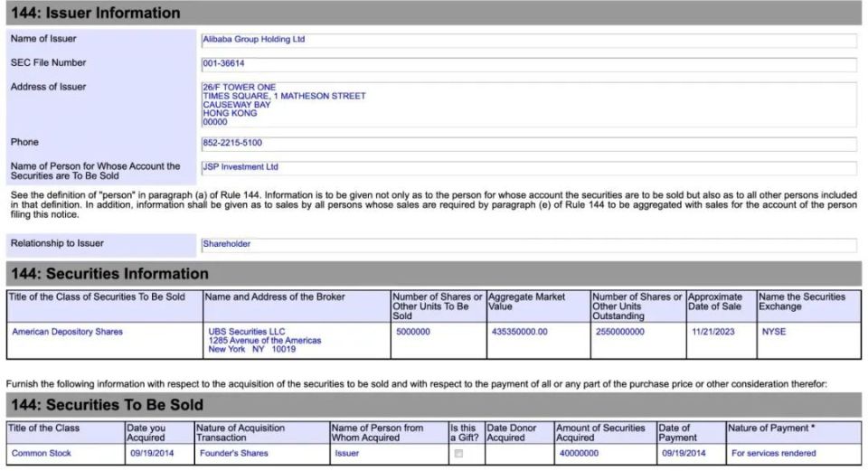Select the '144: Securities Information' header
The height and width of the screenshot is (471, 868).
433,274
